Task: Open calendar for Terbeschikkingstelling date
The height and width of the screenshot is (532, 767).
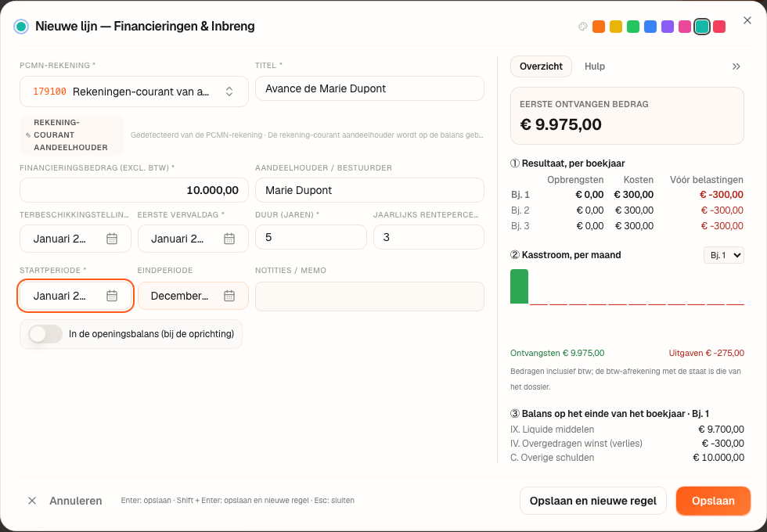Action: click(112, 239)
